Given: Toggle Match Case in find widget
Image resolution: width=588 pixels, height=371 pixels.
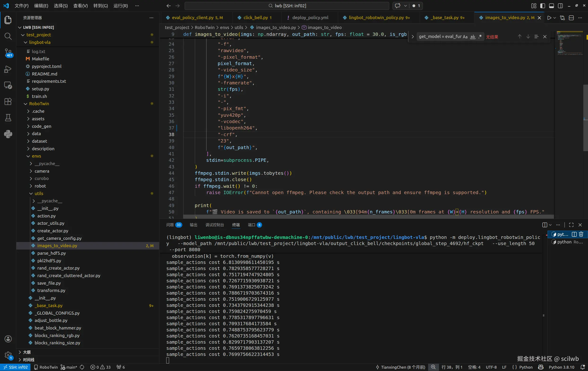Looking at the screenshot, I should (465, 37).
